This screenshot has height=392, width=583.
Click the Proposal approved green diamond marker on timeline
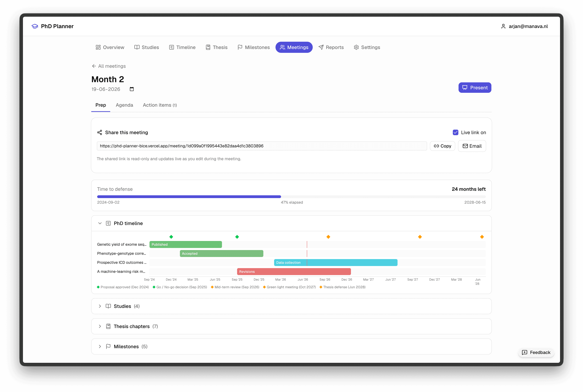coord(171,237)
